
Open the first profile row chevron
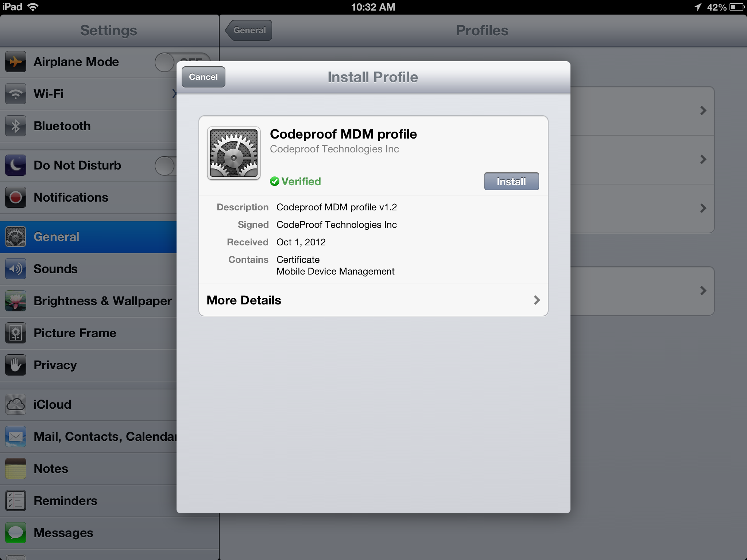(x=703, y=110)
